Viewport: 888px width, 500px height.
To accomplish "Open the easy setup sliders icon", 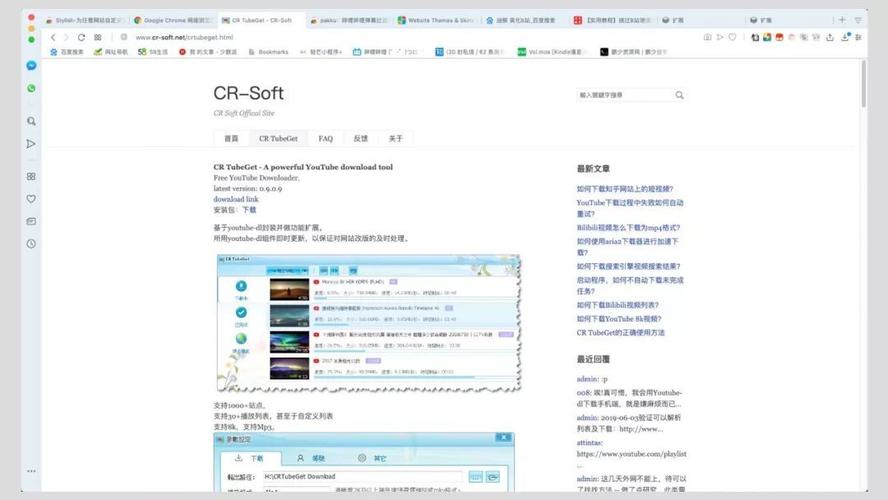I will coord(859,37).
